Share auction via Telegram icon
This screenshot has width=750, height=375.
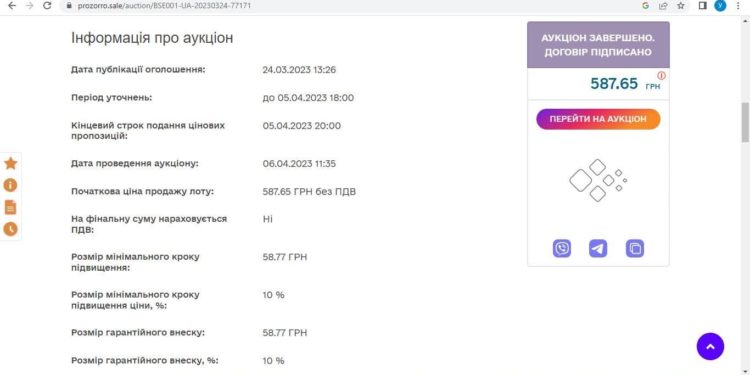(598, 249)
